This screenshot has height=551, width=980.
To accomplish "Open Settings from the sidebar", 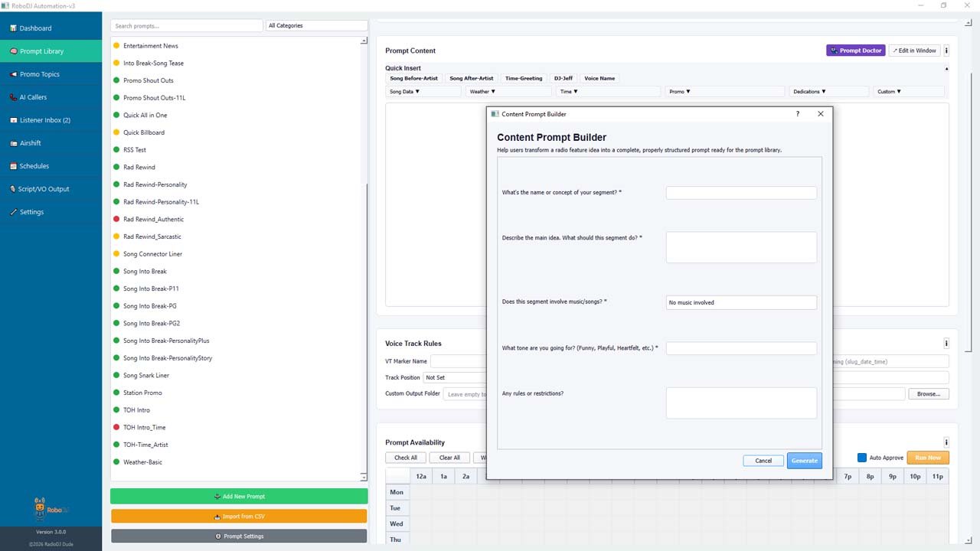I will 31,212.
